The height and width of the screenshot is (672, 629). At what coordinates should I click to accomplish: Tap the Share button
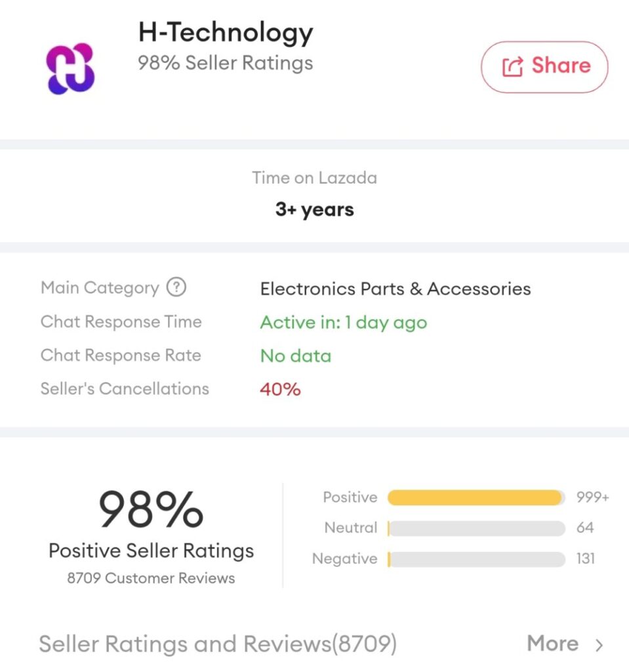[x=544, y=66]
